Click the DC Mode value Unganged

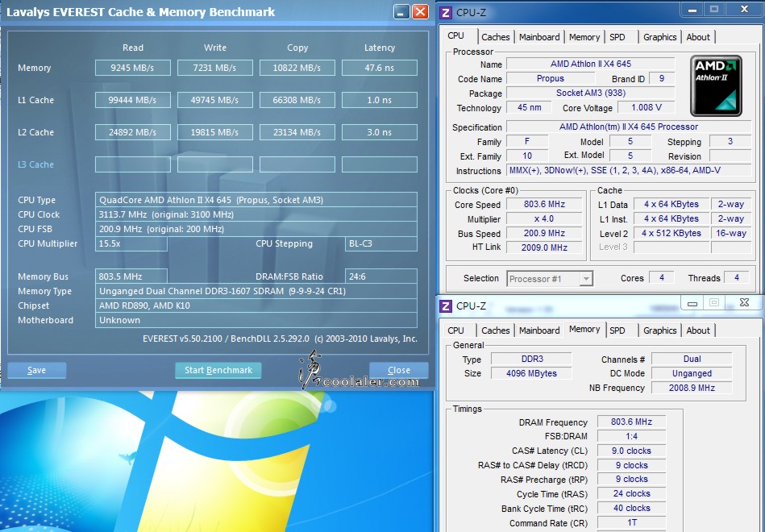tap(692, 373)
